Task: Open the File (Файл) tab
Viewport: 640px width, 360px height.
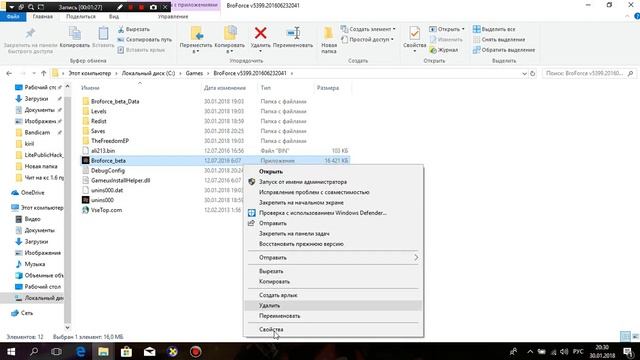Action: [x=13, y=17]
